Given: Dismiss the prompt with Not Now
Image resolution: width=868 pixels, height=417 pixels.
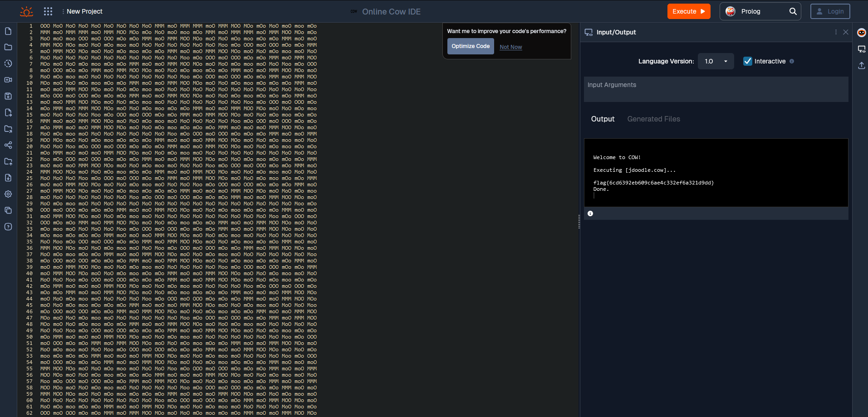Looking at the screenshot, I should pos(510,47).
